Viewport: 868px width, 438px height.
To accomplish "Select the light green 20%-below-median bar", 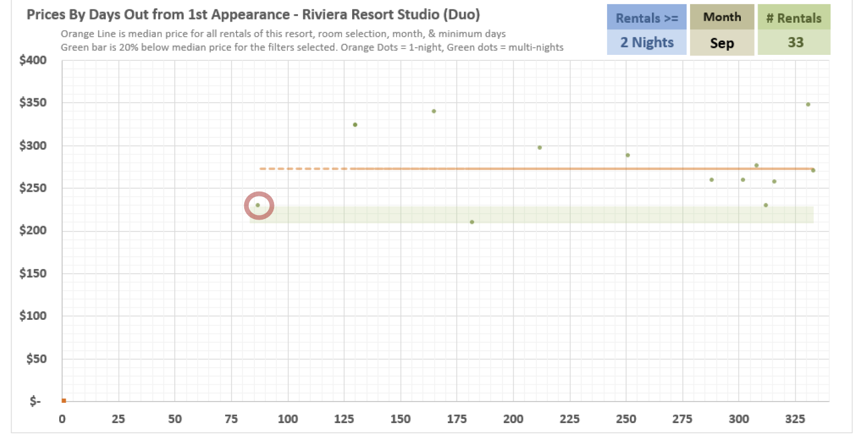I will tap(531, 215).
